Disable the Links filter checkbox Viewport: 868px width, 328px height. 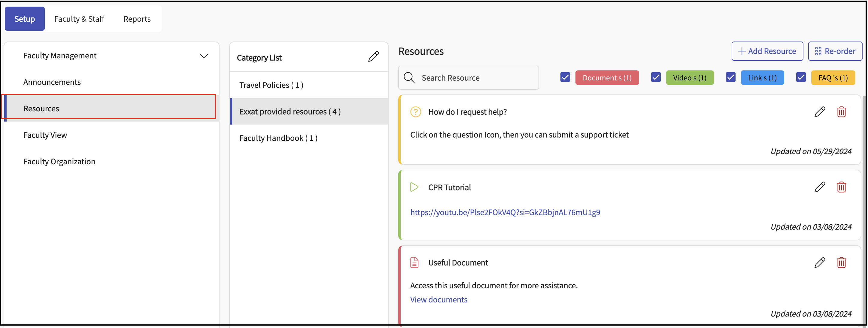730,77
